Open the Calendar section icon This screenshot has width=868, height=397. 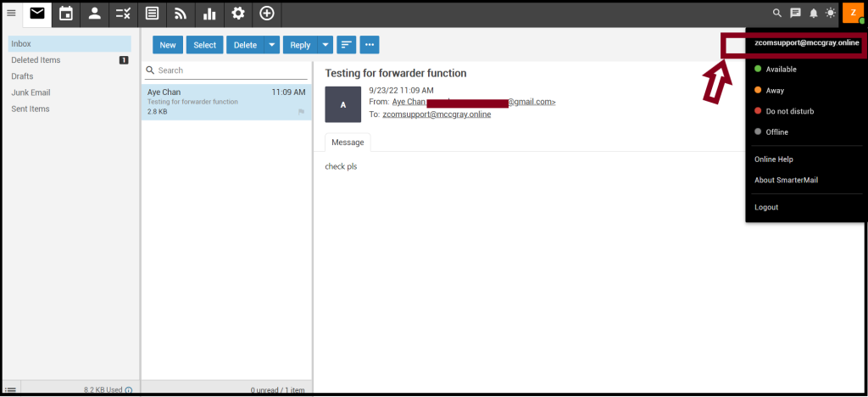pos(66,14)
